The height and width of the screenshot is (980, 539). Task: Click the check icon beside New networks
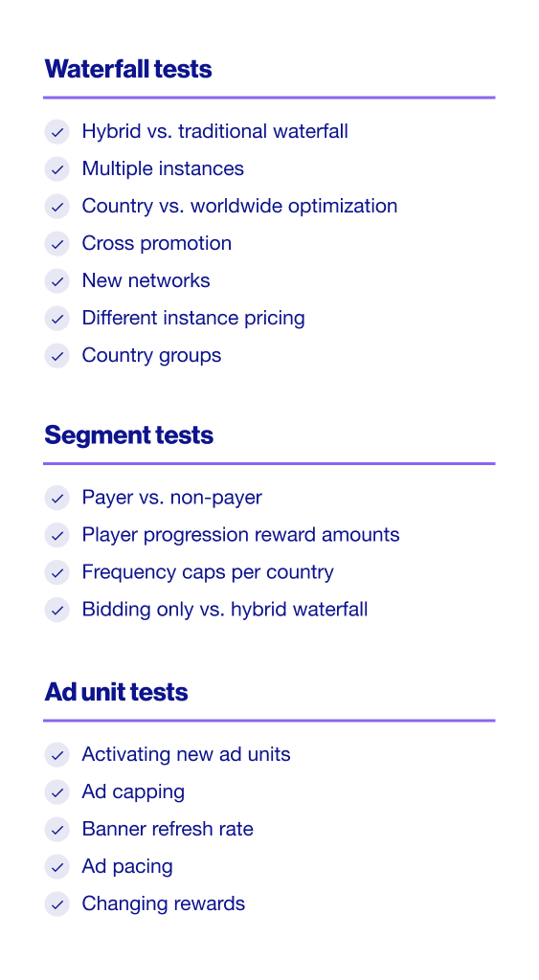56,281
